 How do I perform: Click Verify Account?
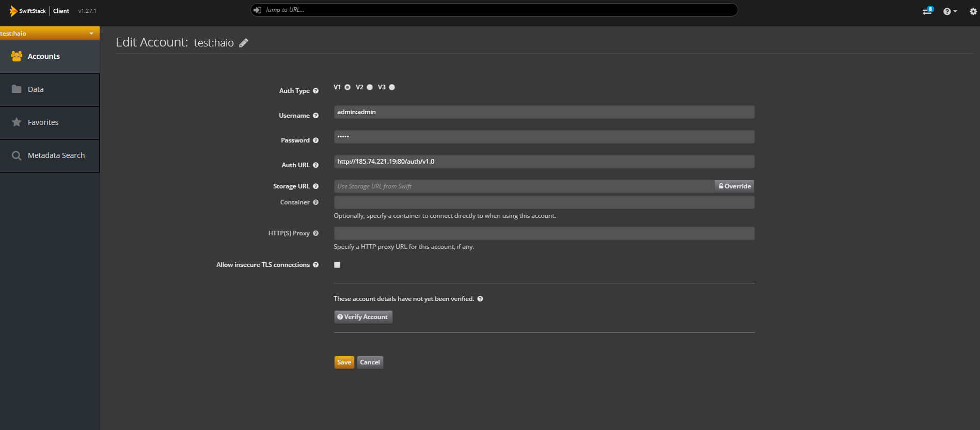[x=363, y=317]
